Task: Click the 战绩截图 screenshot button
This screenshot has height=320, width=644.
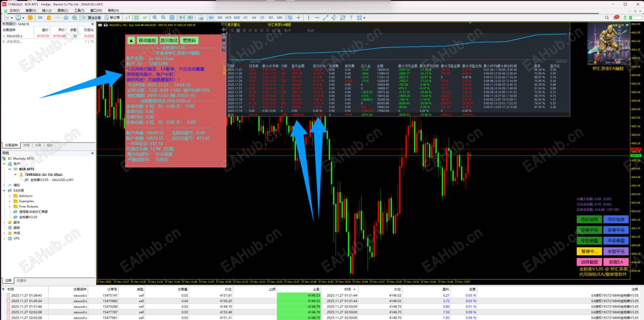Action: pyautogui.click(x=589, y=262)
